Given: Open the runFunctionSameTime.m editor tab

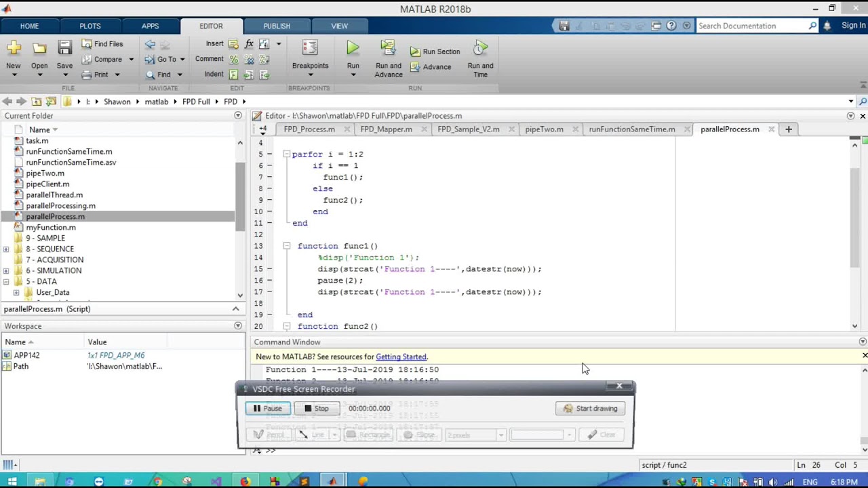Looking at the screenshot, I should coord(632,129).
